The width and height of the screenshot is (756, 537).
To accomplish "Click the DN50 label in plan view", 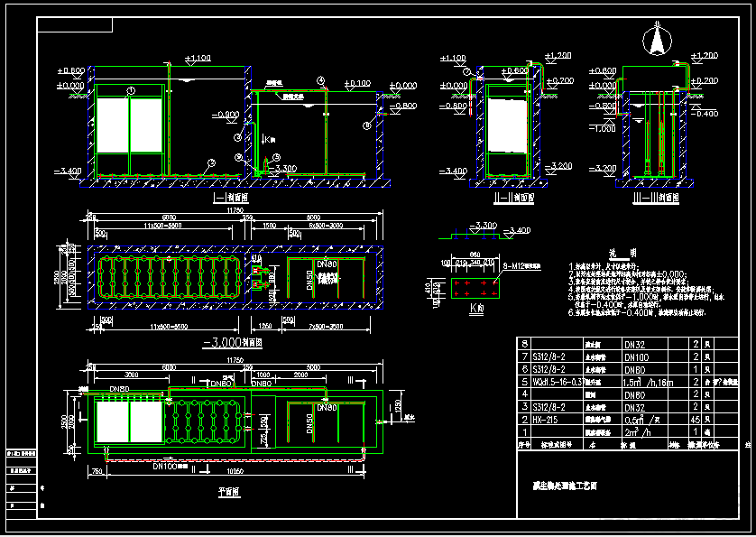I will point(309,423).
